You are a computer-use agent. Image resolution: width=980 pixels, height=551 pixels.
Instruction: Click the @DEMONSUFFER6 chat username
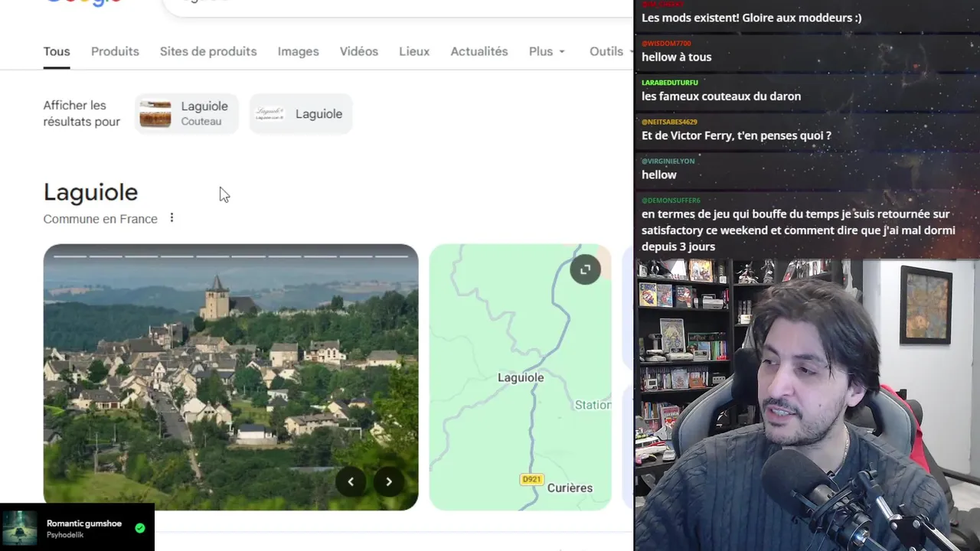[671, 201]
